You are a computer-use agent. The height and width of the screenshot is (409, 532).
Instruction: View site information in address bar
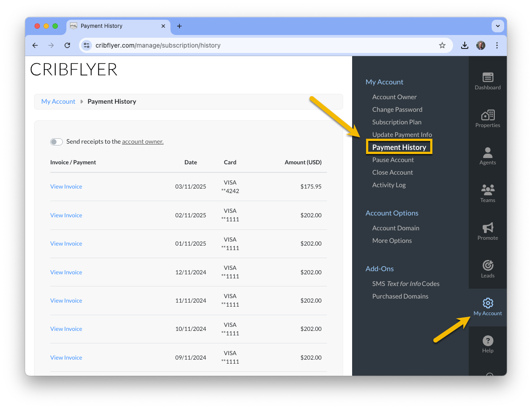tap(87, 45)
